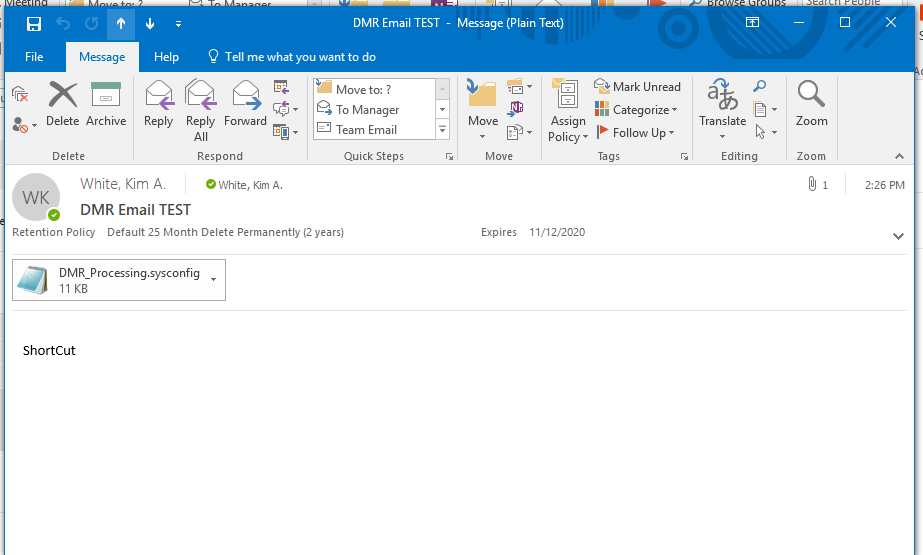Open the Translate menu
923x555 pixels.
[x=722, y=110]
